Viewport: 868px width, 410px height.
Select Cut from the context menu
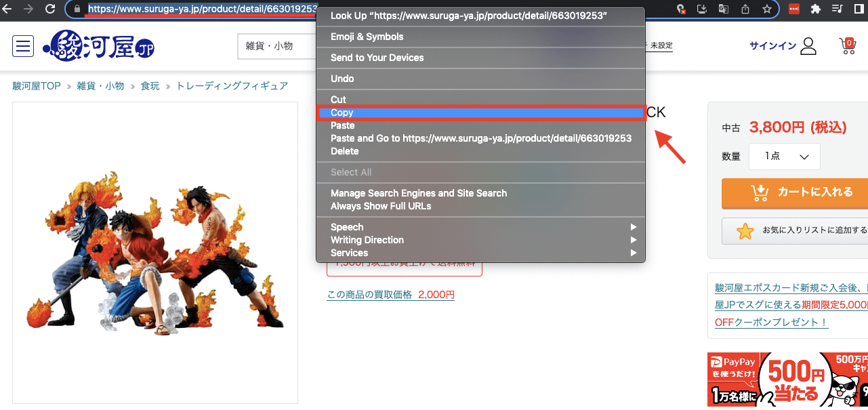click(x=480, y=100)
